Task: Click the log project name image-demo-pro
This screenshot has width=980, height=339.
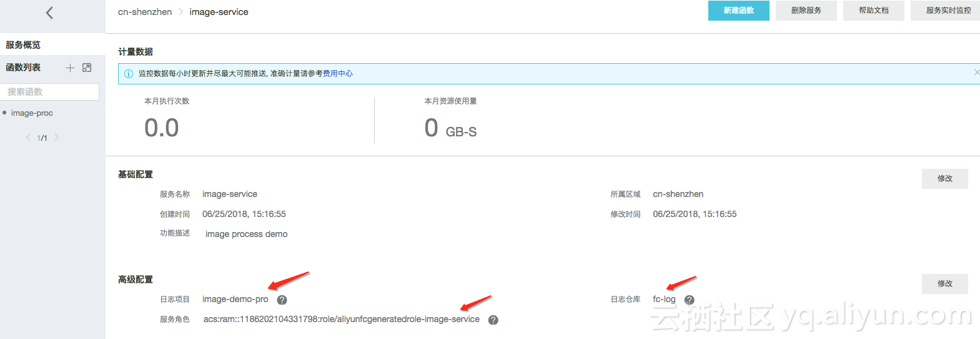Action: pos(235,300)
